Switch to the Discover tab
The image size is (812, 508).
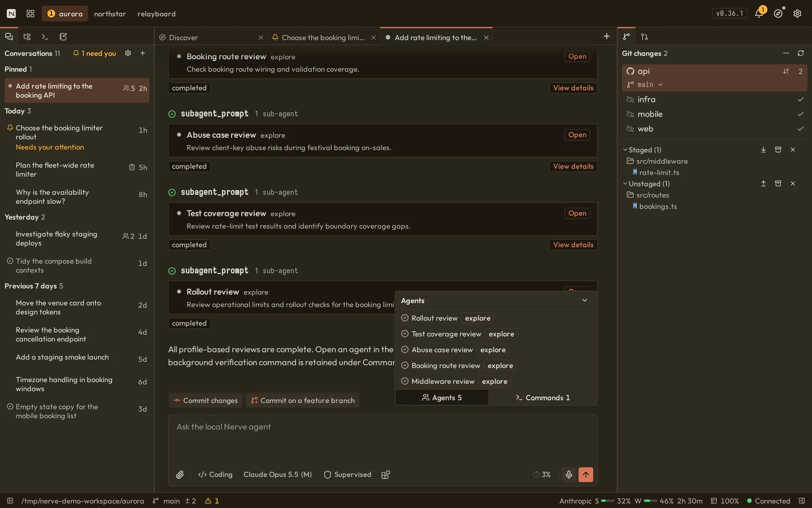(211, 37)
